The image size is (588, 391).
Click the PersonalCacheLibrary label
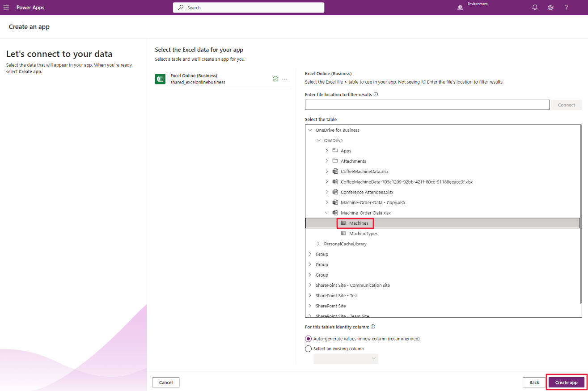tap(345, 244)
